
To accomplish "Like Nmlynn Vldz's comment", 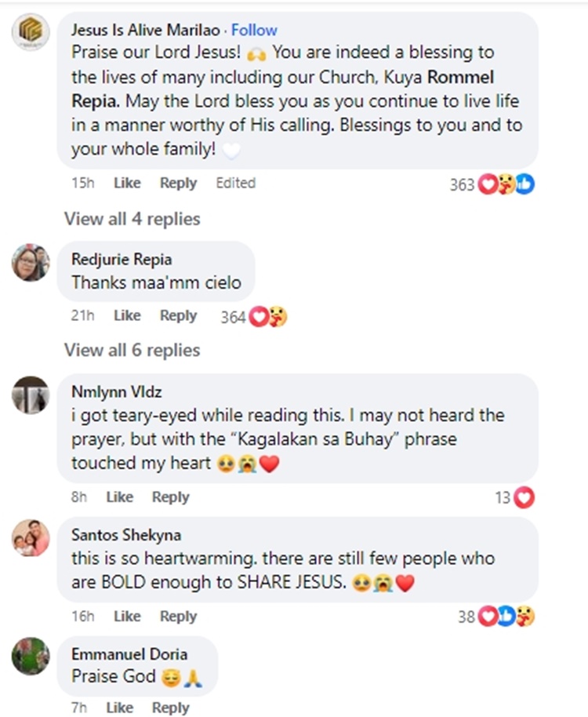I will pos(119,497).
